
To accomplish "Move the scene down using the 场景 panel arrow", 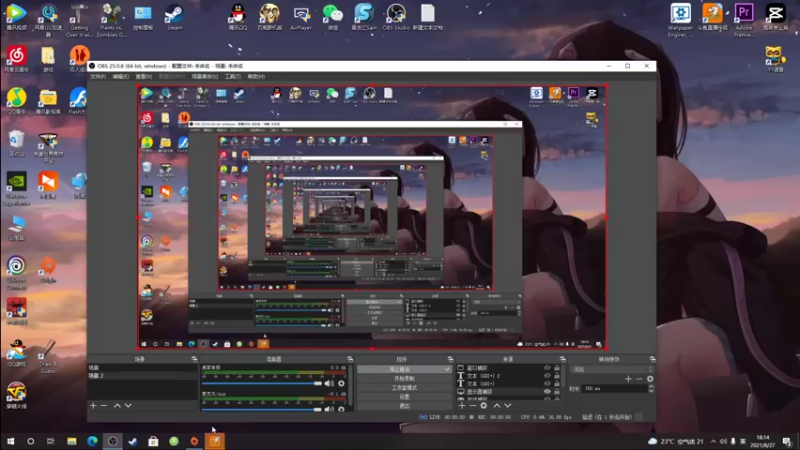I will 128,406.
